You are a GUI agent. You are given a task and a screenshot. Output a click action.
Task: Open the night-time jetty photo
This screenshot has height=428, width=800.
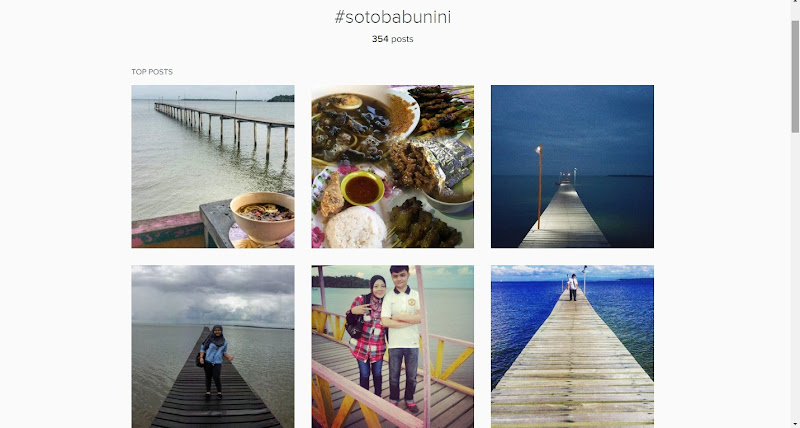[572, 166]
